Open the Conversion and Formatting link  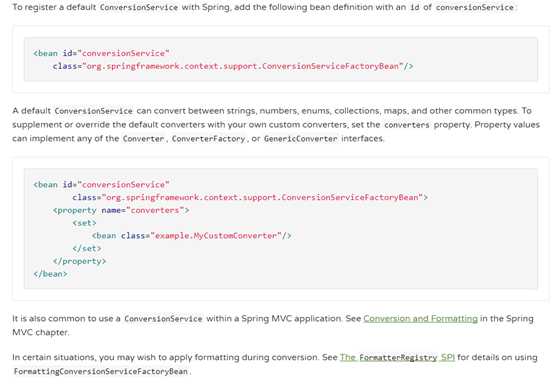pyautogui.click(x=420, y=319)
